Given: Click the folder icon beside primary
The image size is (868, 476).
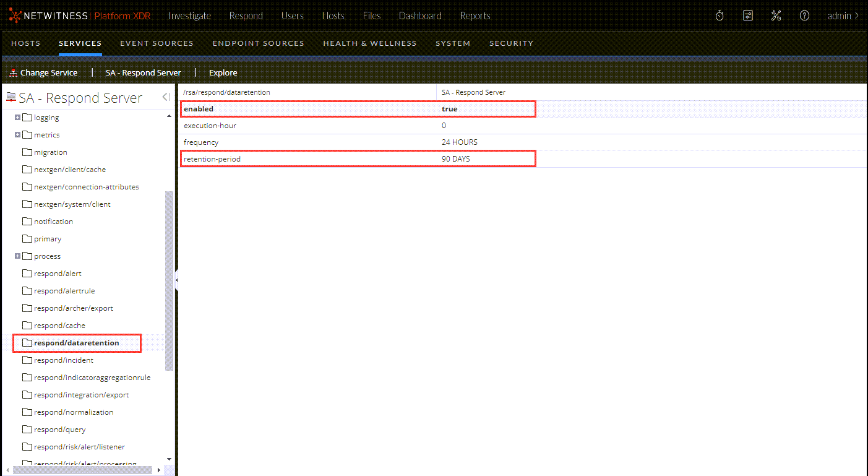Looking at the screenshot, I should tap(27, 239).
